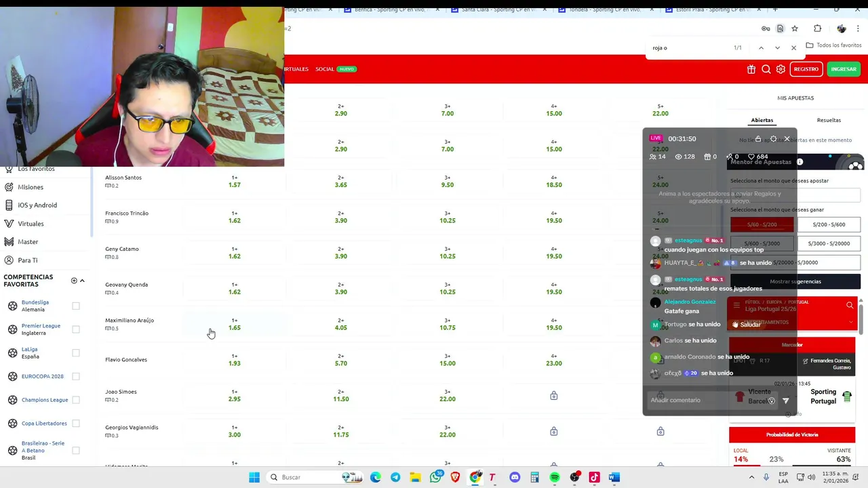
Task: Go to previous find-in-page match
Action: pyautogui.click(x=761, y=47)
